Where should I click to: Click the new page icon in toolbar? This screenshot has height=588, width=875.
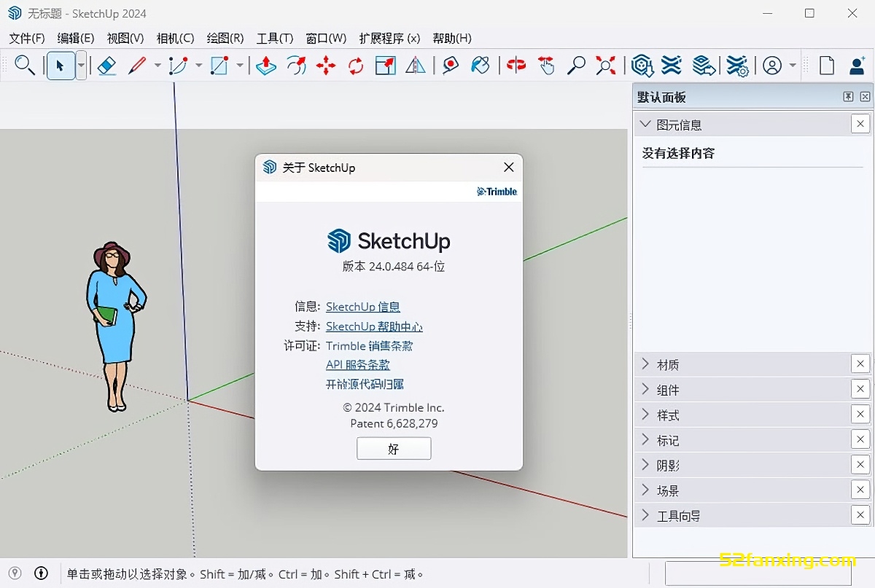(x=827, y=66)
